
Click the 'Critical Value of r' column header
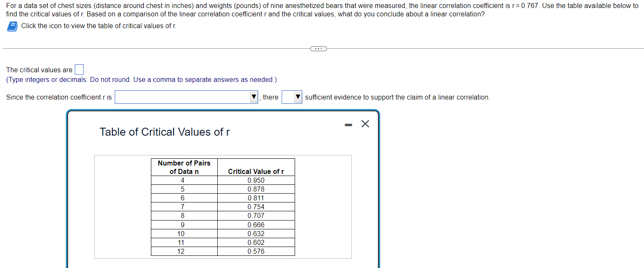coord(256,171)
